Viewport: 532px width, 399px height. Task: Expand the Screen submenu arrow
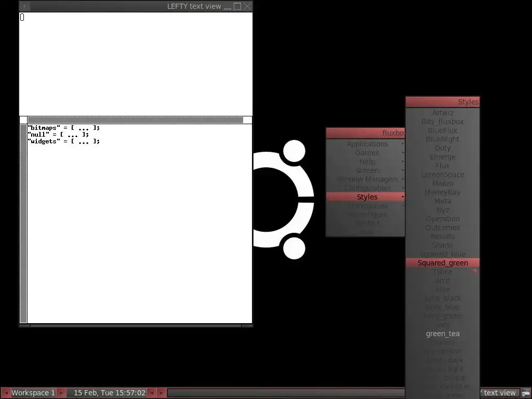coord(403,170)
